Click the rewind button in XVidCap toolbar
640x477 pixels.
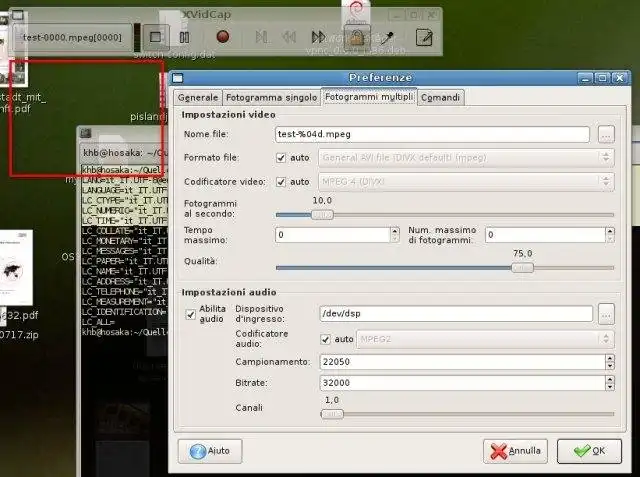[289, 37]
